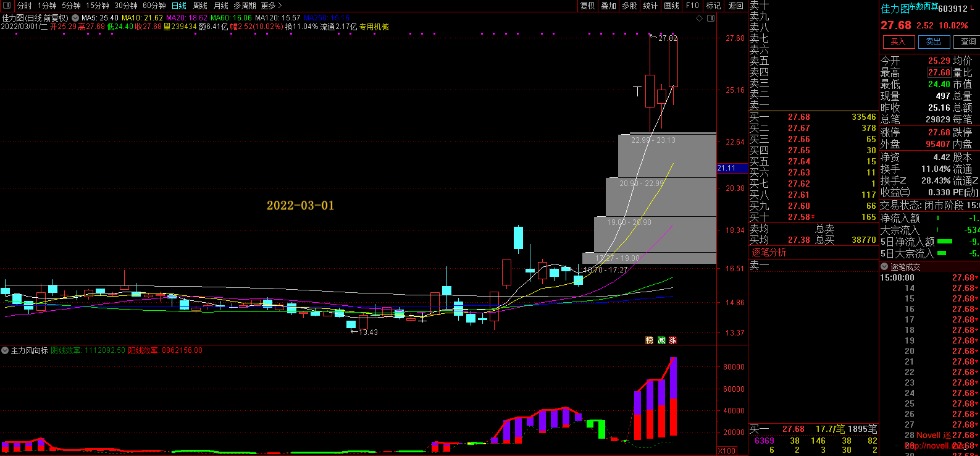Click the 买二 row at 27.67
This screenshot has height=456, width=980.
(x=813, y=128)
